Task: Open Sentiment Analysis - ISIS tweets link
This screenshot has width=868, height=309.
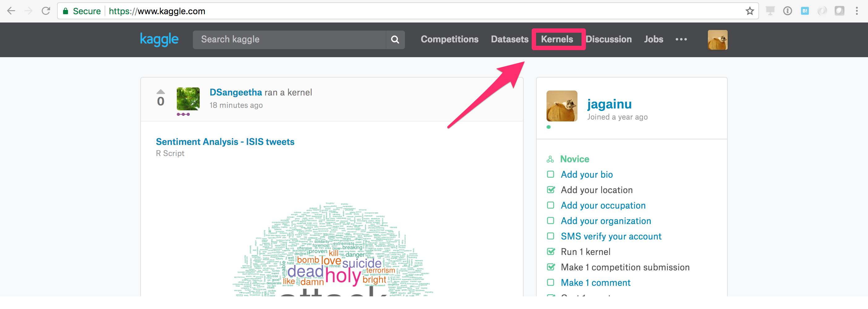Action: 225,142
